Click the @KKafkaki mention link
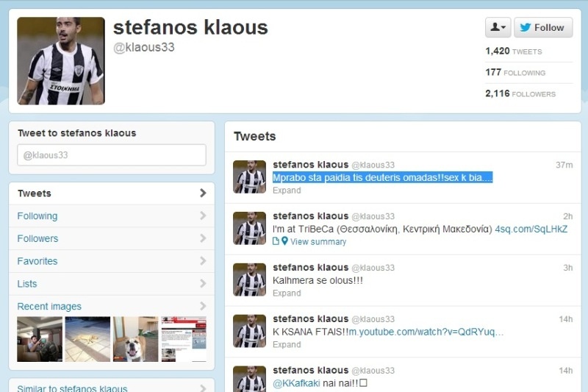 pyautogui.click(x=296, y=383)
